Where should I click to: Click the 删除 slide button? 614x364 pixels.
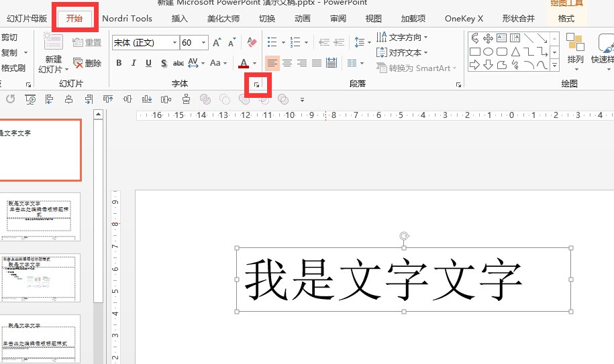pyautogui.click(x=87, y=63)
